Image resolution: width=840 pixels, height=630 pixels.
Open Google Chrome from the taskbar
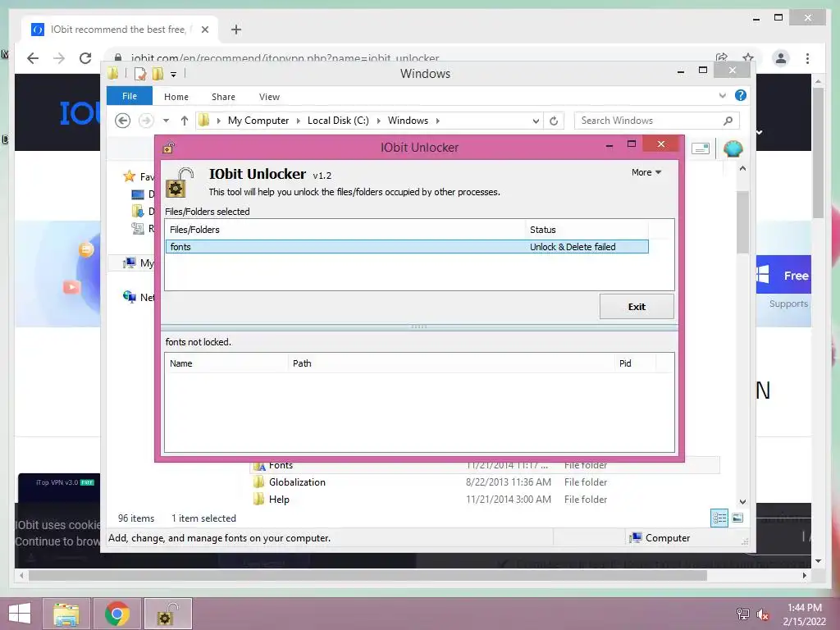click(117, 614)
